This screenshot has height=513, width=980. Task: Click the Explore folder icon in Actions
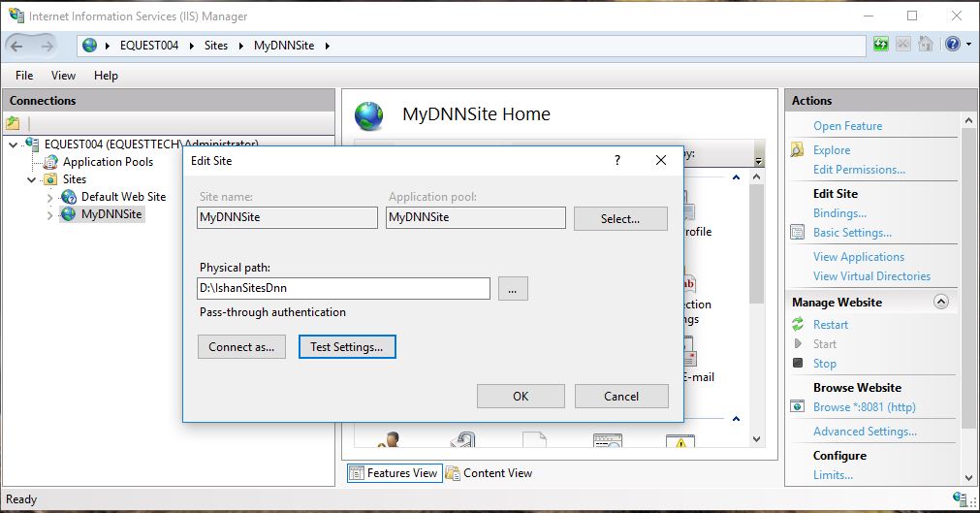[x=798, y=150]
